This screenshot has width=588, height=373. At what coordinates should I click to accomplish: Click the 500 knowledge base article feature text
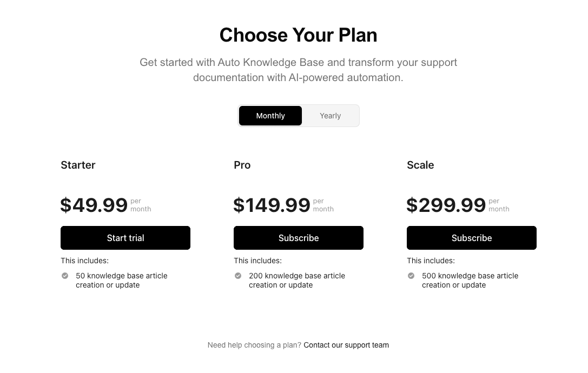(470, 280)
